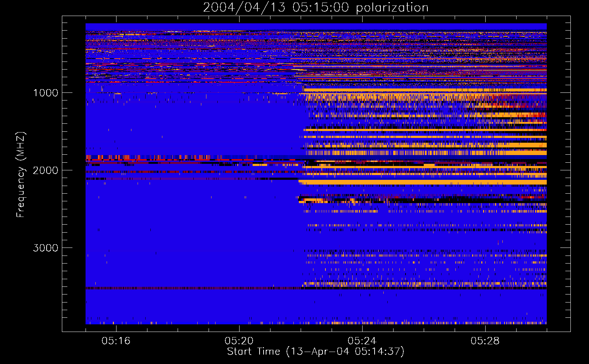Click the "05:16" time axis label
The image size is (589, 364).
[x=116, y=341]
